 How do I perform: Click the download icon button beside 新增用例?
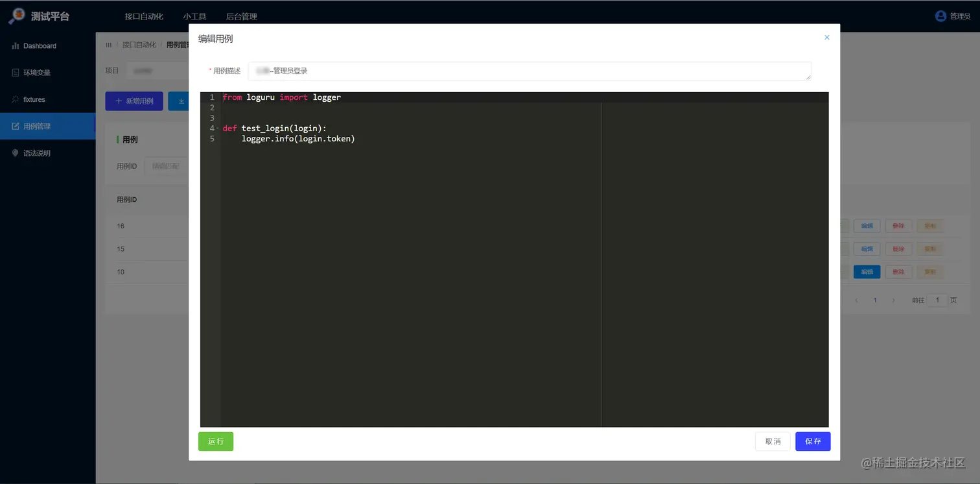(179, 101)
